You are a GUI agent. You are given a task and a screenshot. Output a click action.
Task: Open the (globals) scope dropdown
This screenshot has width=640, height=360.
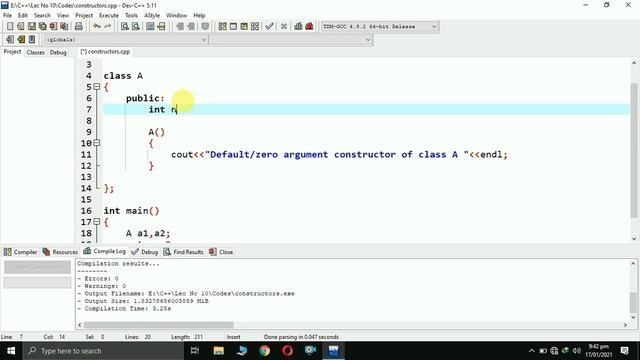pyautogui.click(x=126, y=40)
